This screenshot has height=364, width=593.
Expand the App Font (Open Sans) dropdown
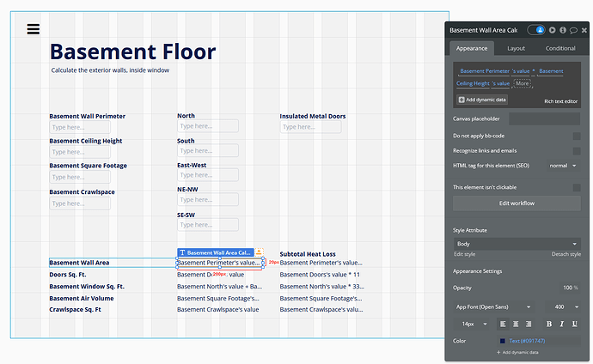493,307
